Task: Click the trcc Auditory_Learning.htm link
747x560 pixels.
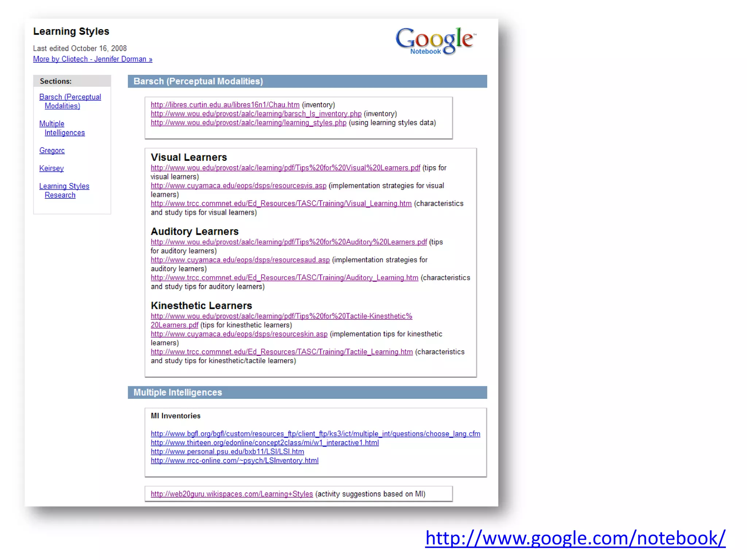Action: [285, 278]
